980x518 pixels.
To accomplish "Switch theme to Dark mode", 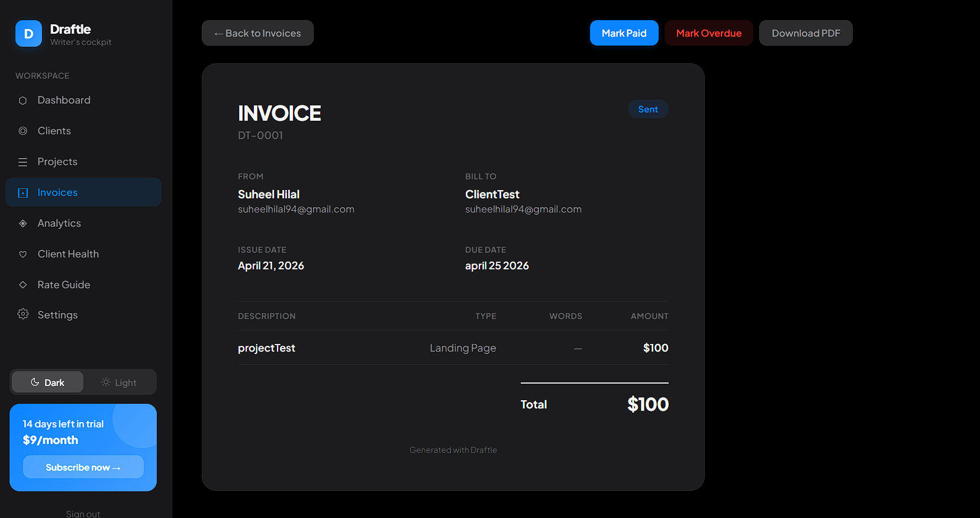I will pyautogui.click(x=47, y=382).
